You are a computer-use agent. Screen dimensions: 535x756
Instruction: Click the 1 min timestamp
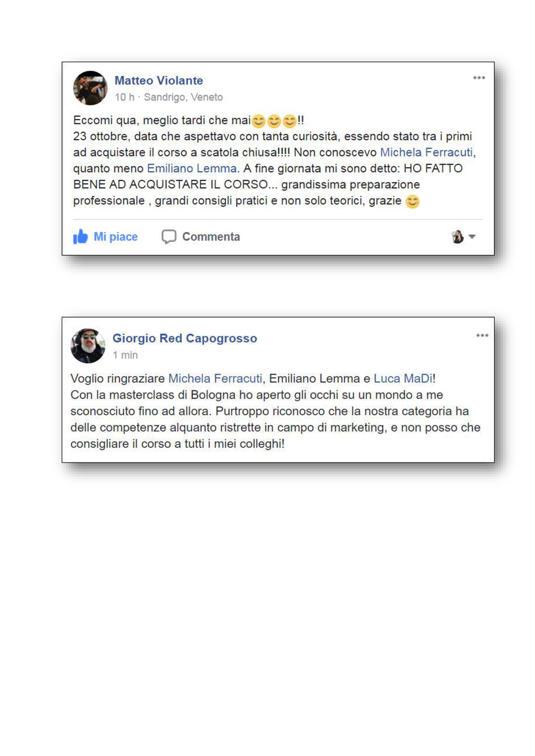pyautogui.click(x=125, y=355)
